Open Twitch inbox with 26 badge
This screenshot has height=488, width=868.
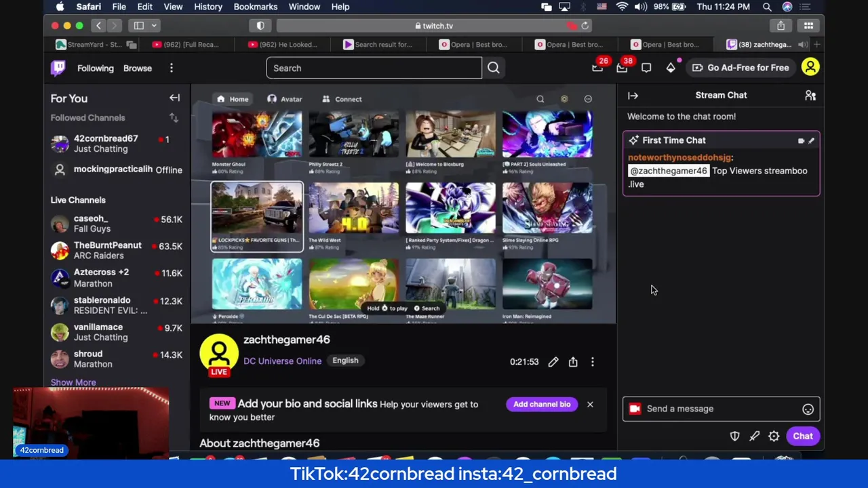pos(597,68)
